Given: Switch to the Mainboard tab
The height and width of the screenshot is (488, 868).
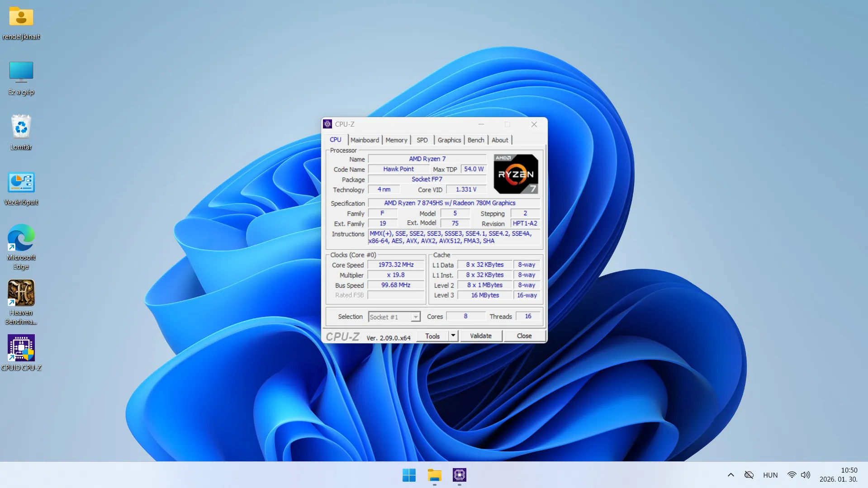Looking at the screenshot, I should point(365,140).
